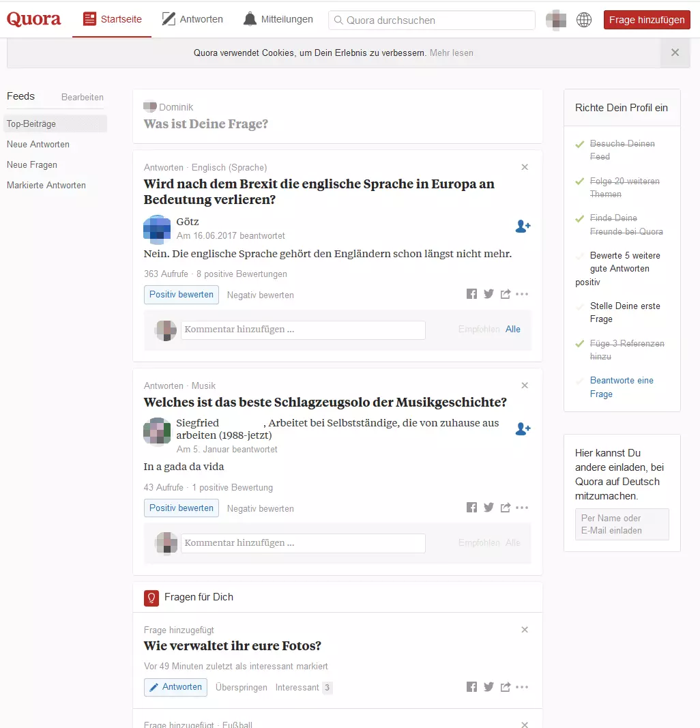Dismiss the Fotos question card
The width and height of the screenshot is (700, 728).
click(525, 630)
